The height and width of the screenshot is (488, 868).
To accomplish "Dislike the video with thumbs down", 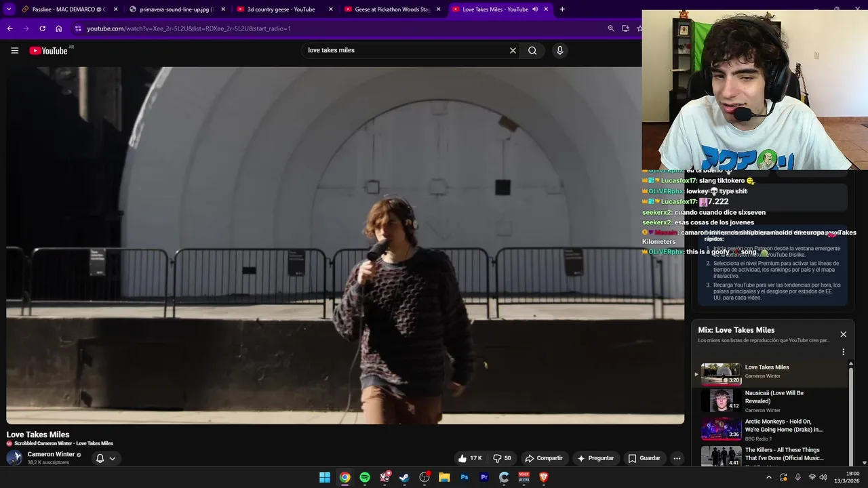I will tap(502, 458).
